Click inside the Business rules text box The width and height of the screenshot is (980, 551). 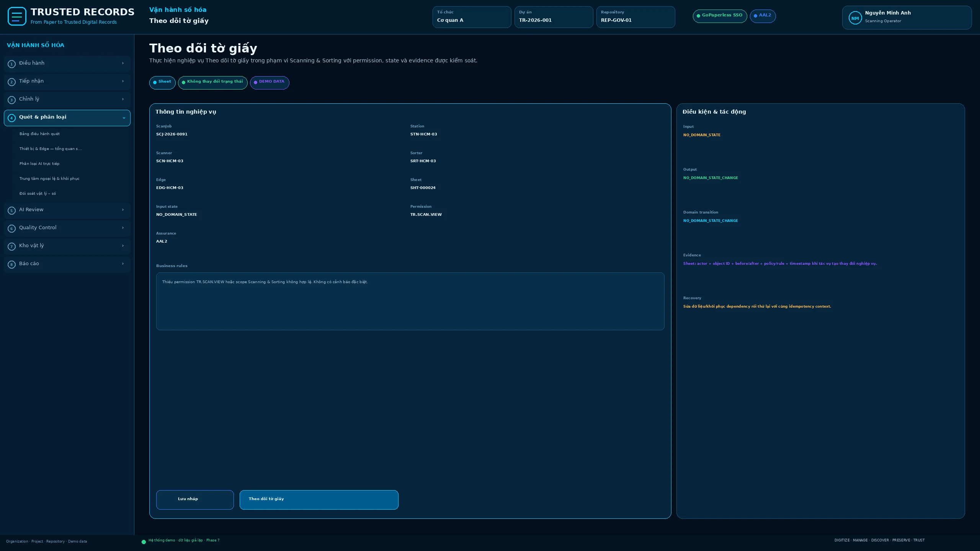click(410, 301)
